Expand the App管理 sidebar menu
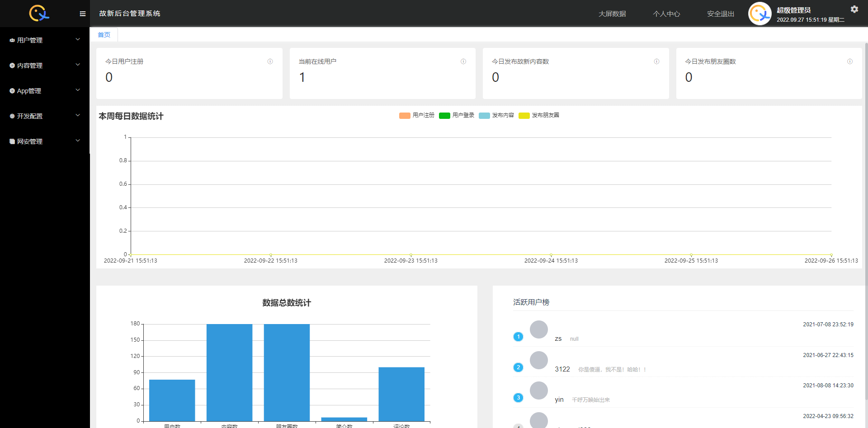The height and width of the screenshot is (428, 868). pos(44,91)
